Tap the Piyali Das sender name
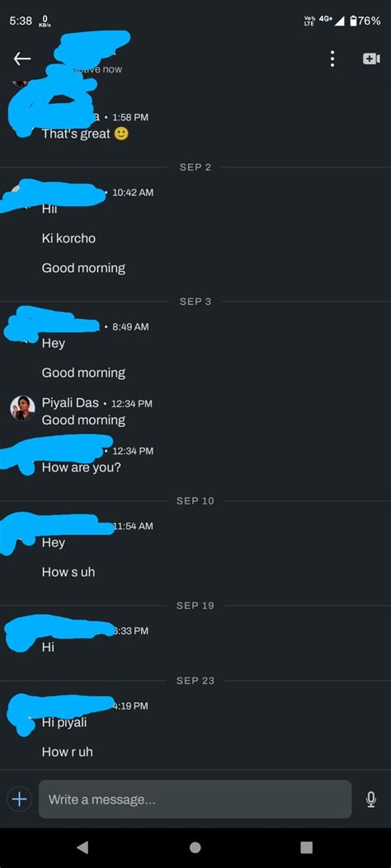The width and height of the screenshot is (391, 868). tap(70, 403)
